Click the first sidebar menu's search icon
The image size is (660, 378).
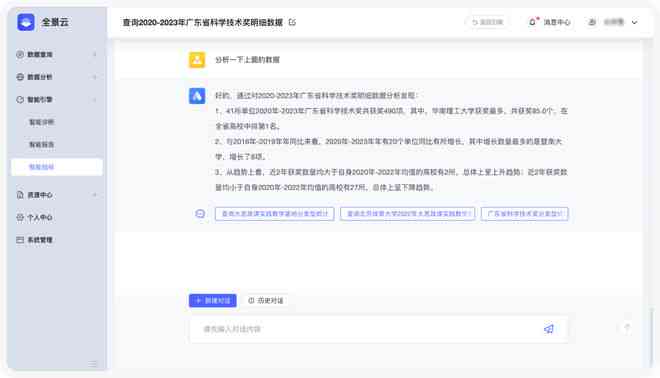point(20,54)
